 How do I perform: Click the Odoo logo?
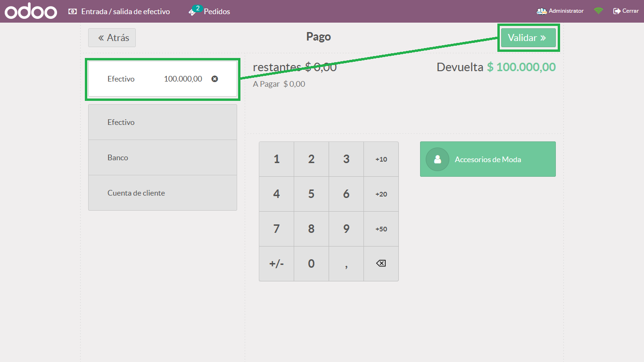point(31,11)
